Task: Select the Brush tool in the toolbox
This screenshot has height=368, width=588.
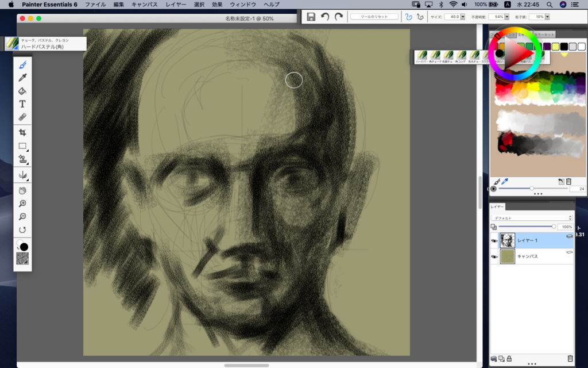Action: point(22,65)
